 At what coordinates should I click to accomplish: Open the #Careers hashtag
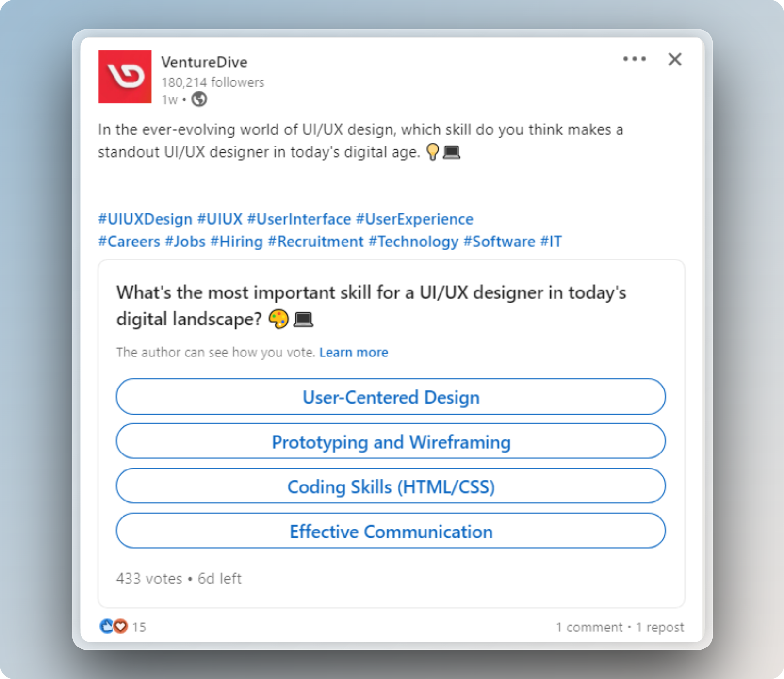click(129, 242)
